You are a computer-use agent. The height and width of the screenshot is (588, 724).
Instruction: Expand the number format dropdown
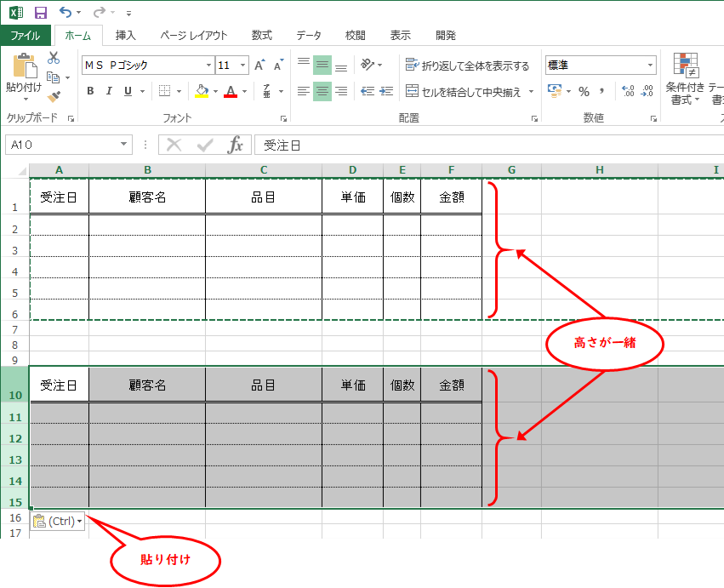pos(651,66)
